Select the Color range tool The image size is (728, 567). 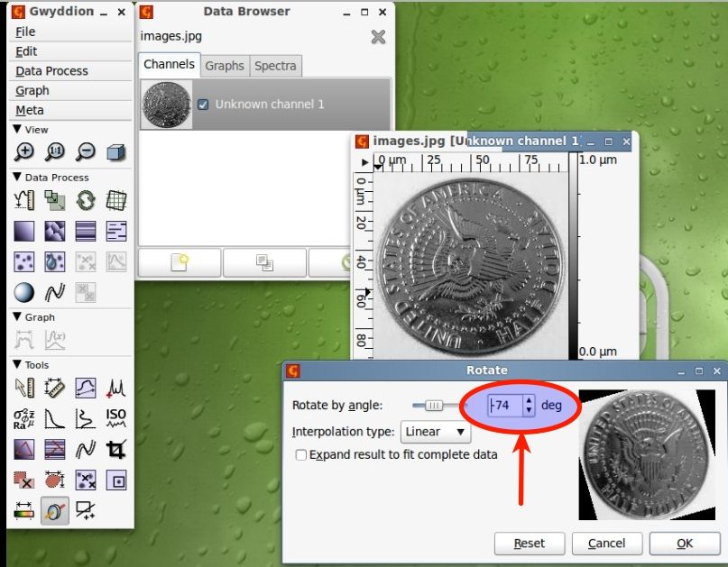tap(24, 510)
